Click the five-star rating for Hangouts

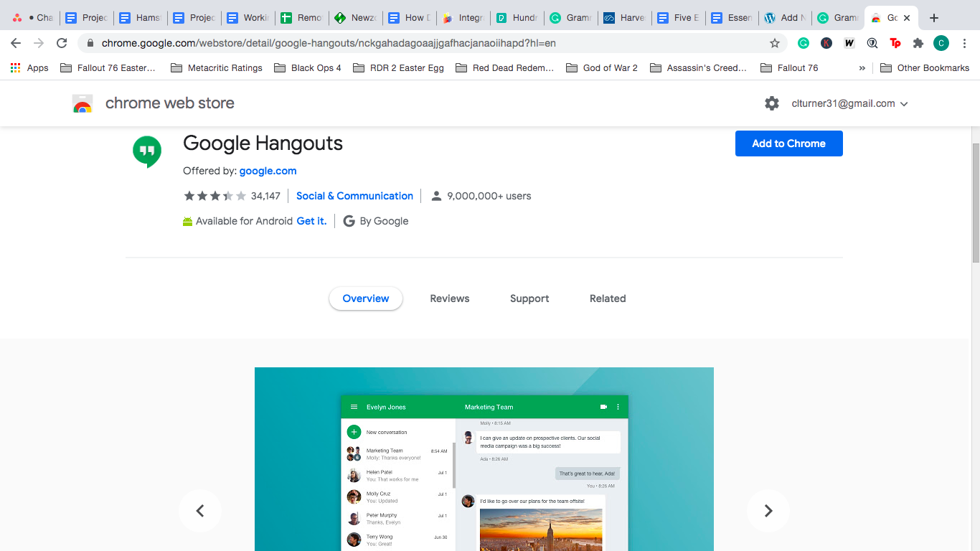click(x=215, y=196)
